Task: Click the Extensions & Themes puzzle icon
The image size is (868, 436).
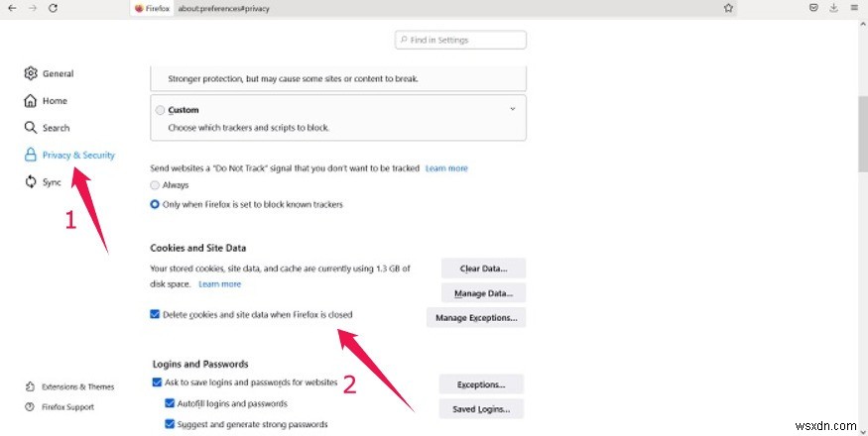Action: tap(30, 386)
